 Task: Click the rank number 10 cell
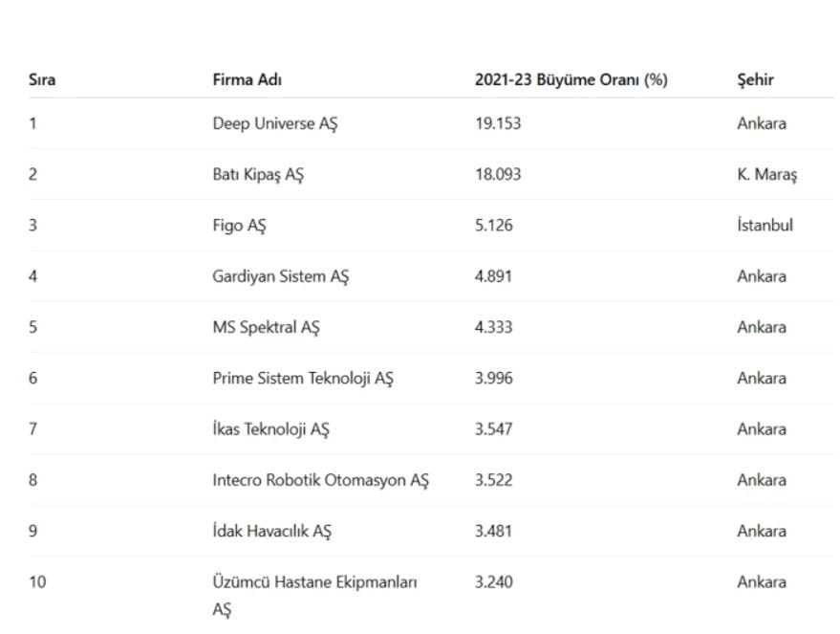(36, 581)
